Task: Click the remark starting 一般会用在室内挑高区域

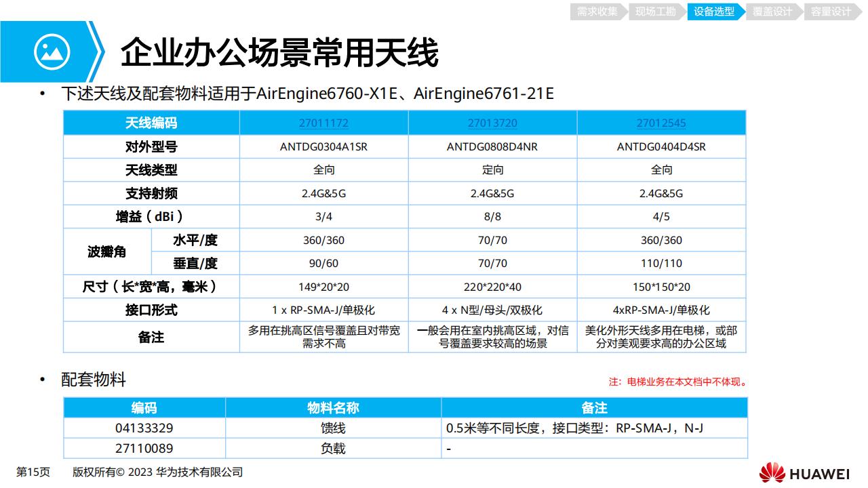Action: (492, 337)
